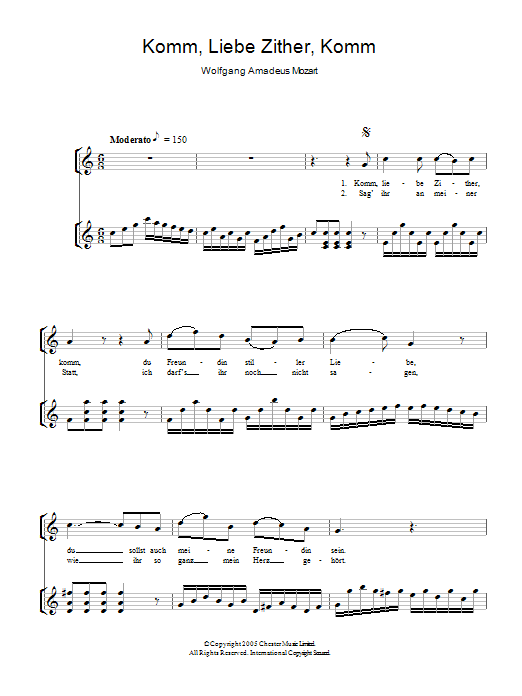
Task: Click the lyric 'Komm,' in verse one
Action: click(x=366, y=183)
